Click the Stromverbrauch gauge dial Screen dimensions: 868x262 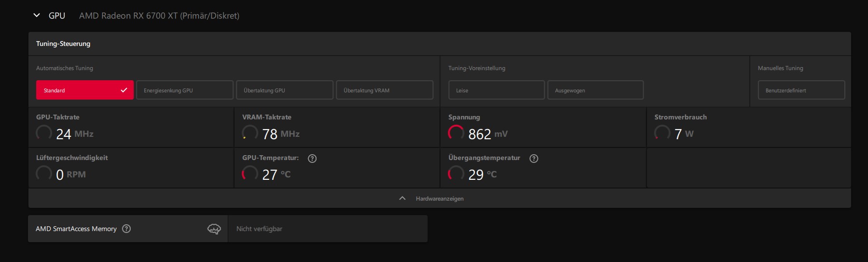click(x=662, y=133)
